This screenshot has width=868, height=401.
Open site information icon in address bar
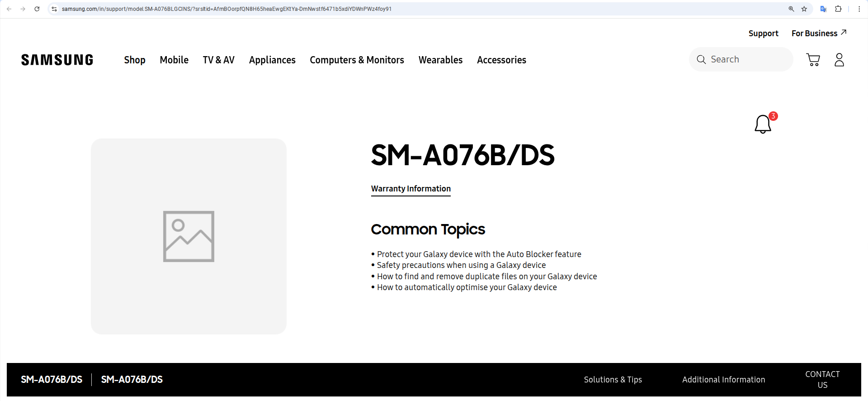coord(54,9)
